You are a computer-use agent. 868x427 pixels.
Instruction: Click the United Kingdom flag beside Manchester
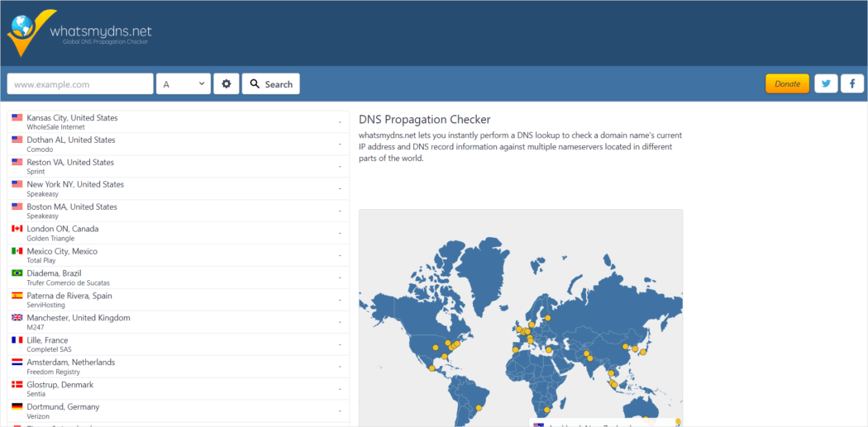(17, 318)
